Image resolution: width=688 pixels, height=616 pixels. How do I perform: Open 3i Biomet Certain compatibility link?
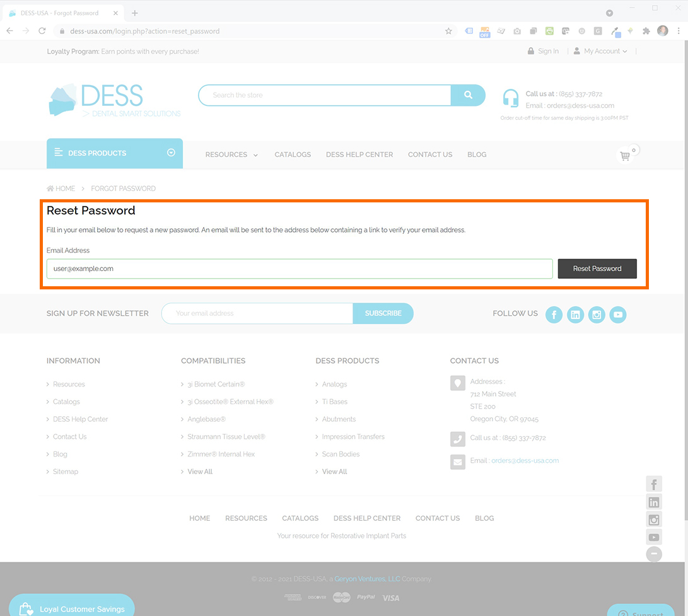click(x=216, y=384)
